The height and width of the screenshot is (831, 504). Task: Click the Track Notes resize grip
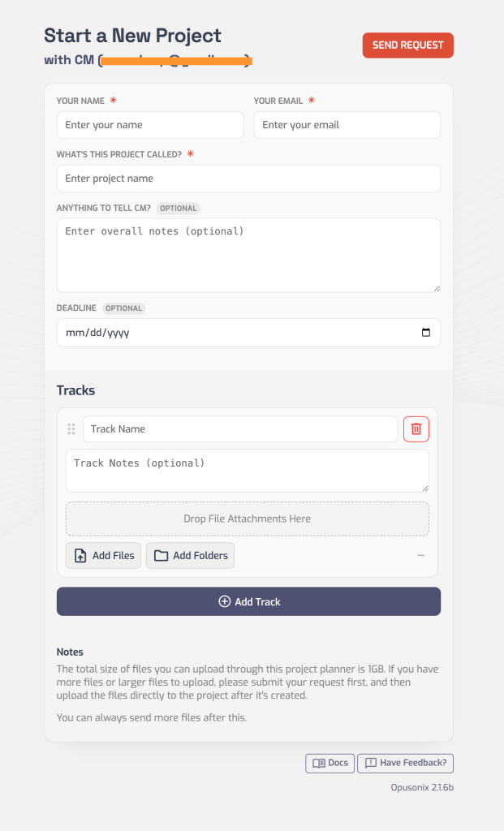[x=425, y=488]
